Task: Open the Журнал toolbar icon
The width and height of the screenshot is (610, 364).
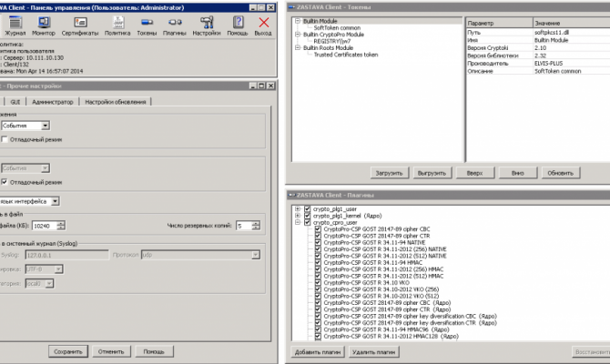Action: [15, 26]
